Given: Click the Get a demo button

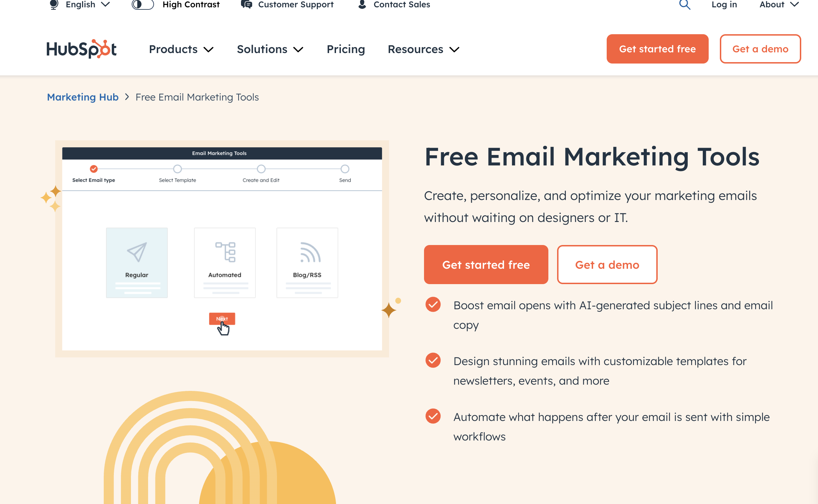Looking at the screenshot, I should pyautogui.click(x=608, y=265).
